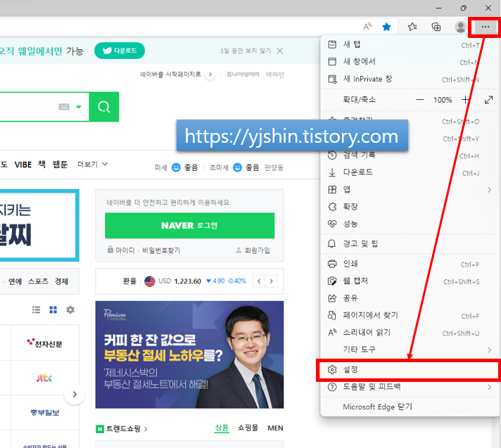Screen dimensions: 501x448
Task: Close the whale download banner
Action: coord(279,51)
